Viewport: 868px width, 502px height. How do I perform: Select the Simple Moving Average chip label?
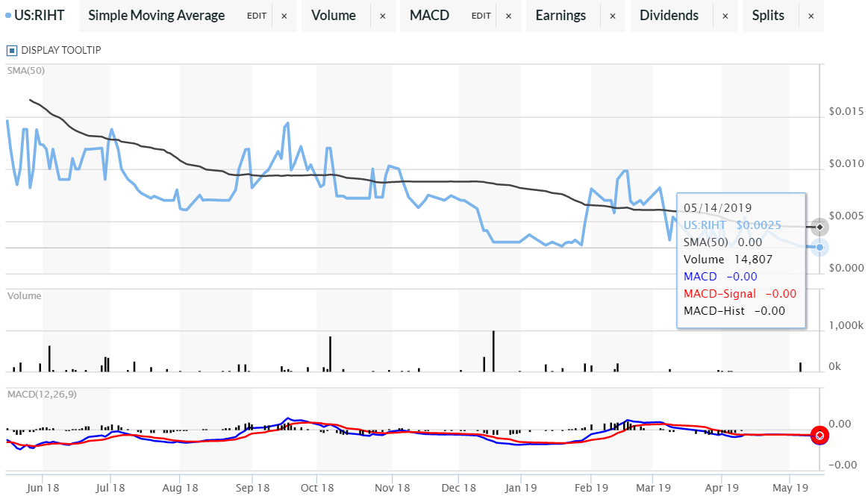click(x=156, y=16)
